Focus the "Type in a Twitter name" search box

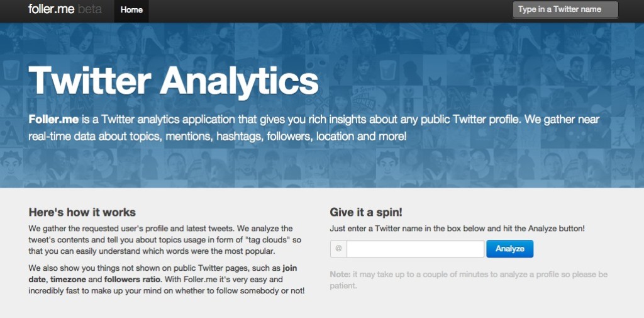pyautogui.click(x=565, y=9)
